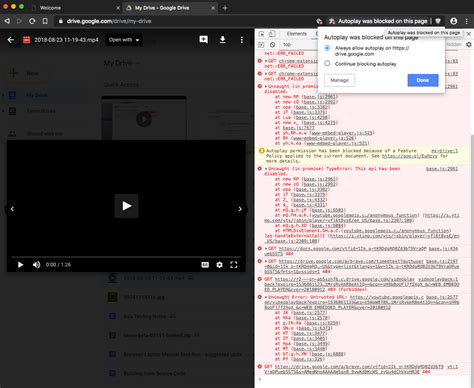Add a comment to the video file
Viewport: 474px width, 388px height.
tap(203, 40)
